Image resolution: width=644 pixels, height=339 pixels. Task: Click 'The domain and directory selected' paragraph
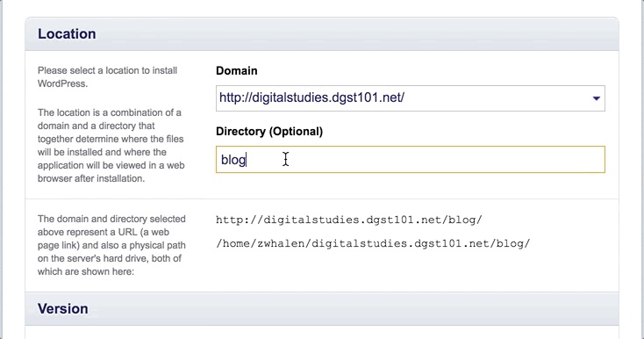click(x=111, y=245)
